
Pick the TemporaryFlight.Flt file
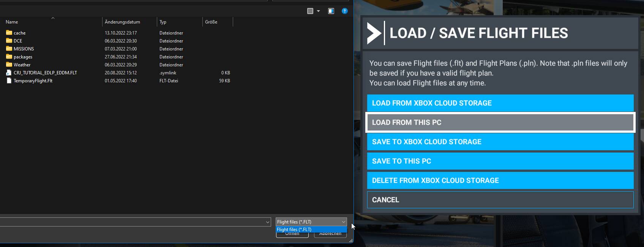33,81
